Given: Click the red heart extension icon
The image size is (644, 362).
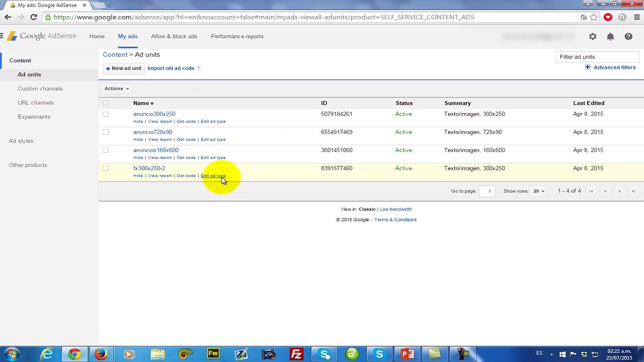Looking at the screenshot, I should point(608,17).
